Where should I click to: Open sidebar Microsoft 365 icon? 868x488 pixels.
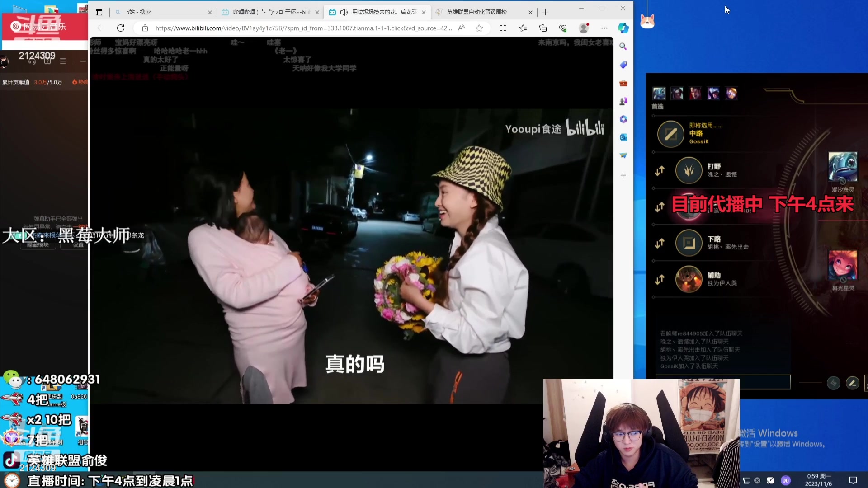point(623,119)
